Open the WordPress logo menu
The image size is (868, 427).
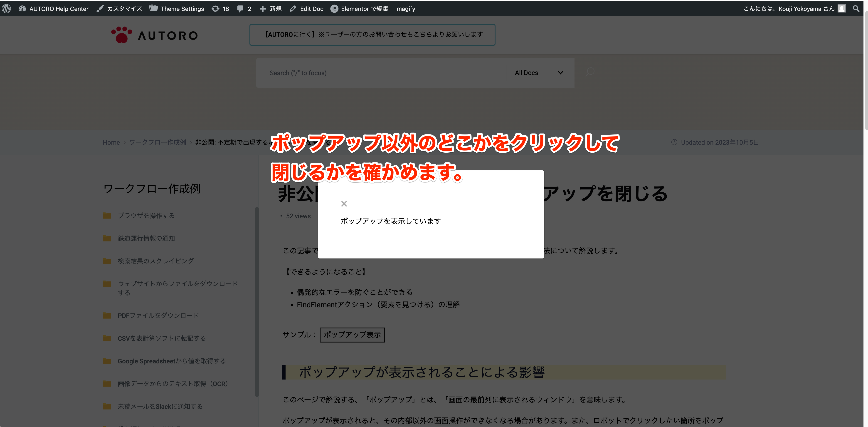(x=7, y=8)
